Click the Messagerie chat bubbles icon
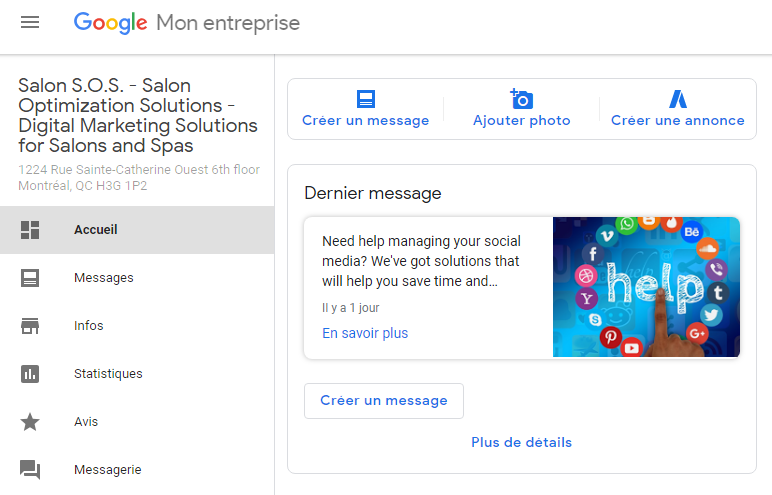The width and height of the screenshot is (772, 495). [30, 469]
